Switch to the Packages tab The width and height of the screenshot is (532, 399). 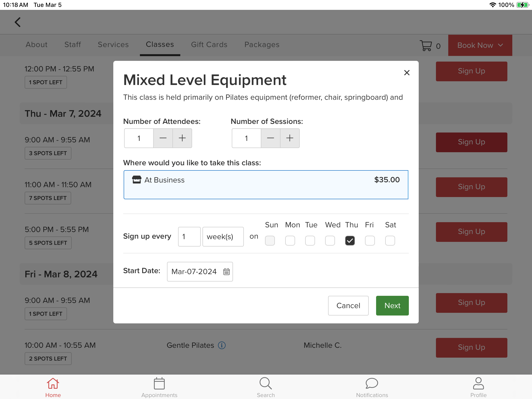[x=262, y=45]
